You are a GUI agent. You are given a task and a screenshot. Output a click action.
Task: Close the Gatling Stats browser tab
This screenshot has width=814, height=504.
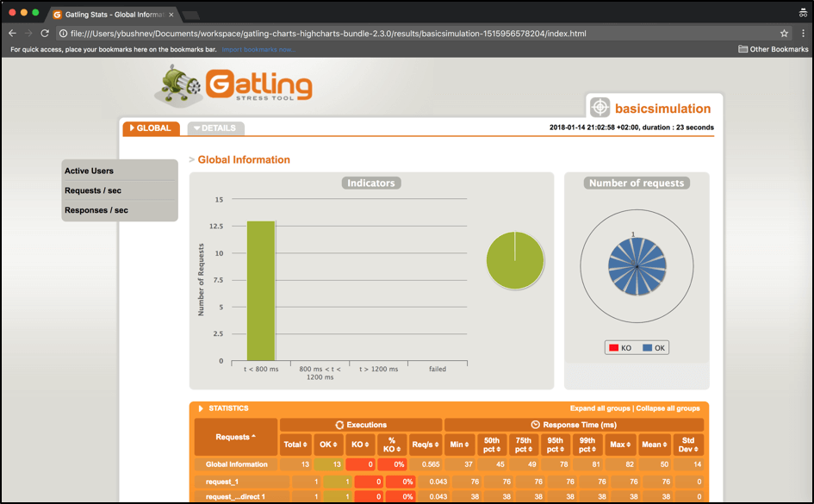coord(171,15)
